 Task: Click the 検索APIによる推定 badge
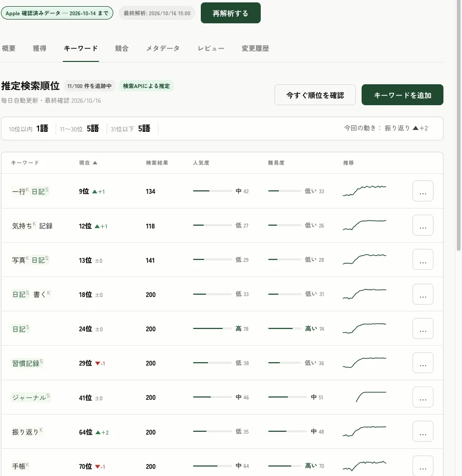coord(146,86)
